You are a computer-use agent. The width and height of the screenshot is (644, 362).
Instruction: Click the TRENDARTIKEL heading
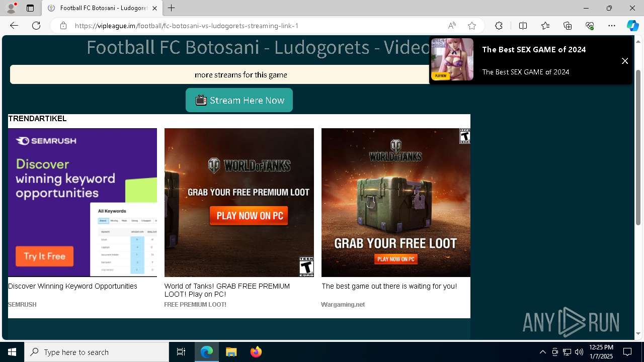[x=37, y=119]
